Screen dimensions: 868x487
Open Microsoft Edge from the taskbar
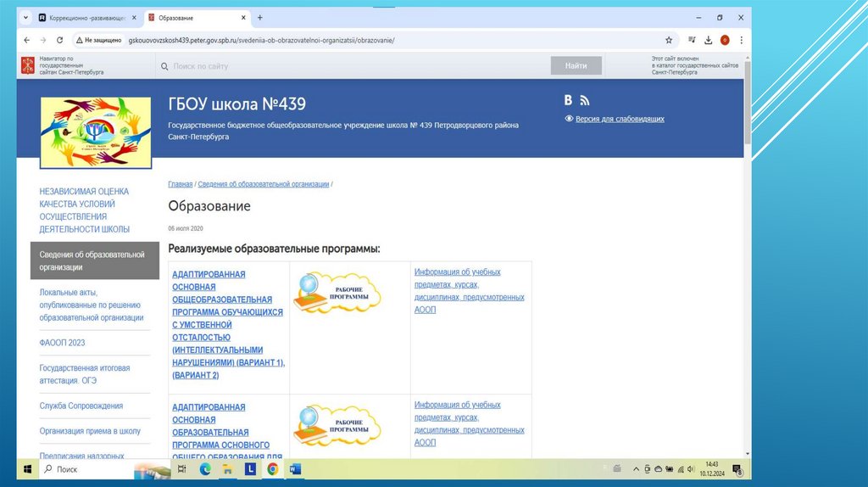click(205, 469)
